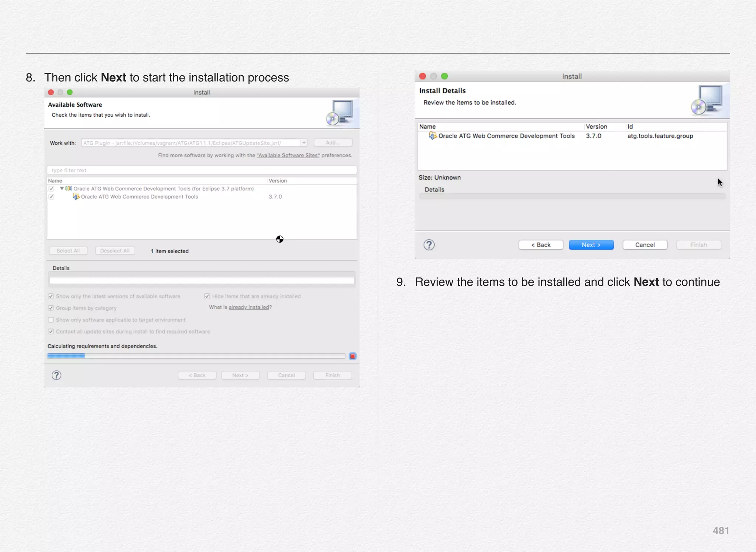Open the already installed link
Viewport: 756px width, 552px height.
click(249, 307)
